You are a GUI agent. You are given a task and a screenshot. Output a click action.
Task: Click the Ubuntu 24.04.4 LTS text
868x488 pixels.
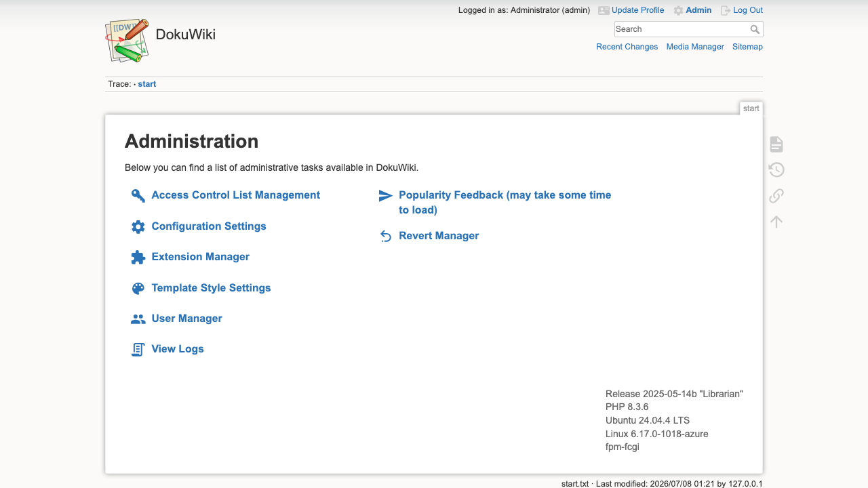tap(647, 420)
